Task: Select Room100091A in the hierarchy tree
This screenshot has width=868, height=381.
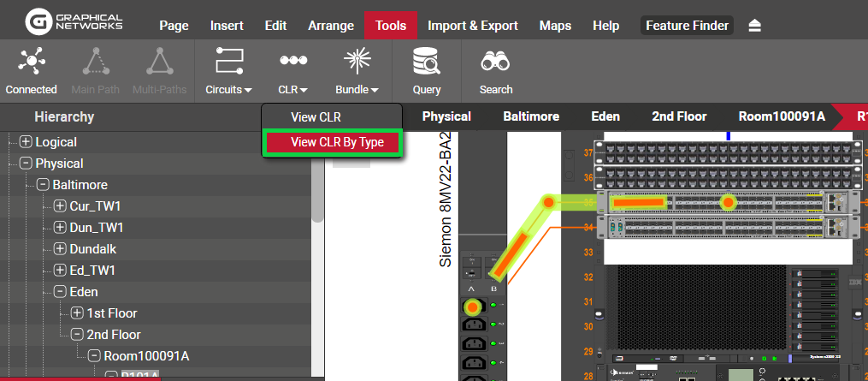Action: 146,356
